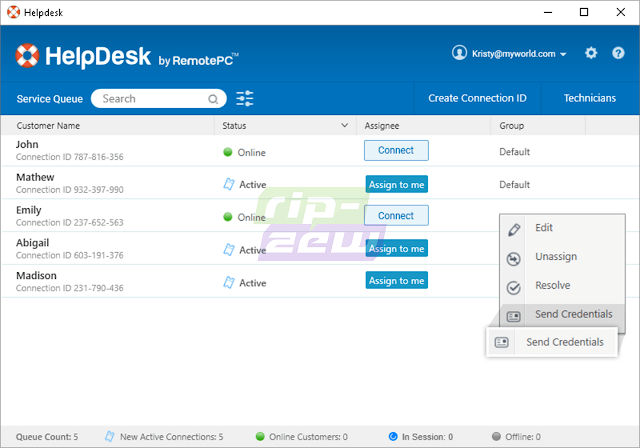Viewport: 640px width, 448px height.
Task: Click the search magnifier icon
Action: point(213,99)
